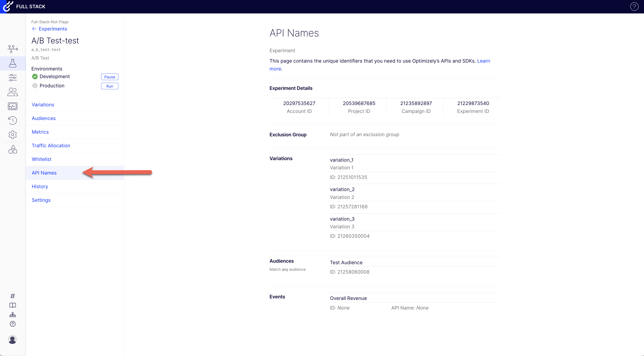
Task: Click the Development environment status toggle
Action: point(35,77)
